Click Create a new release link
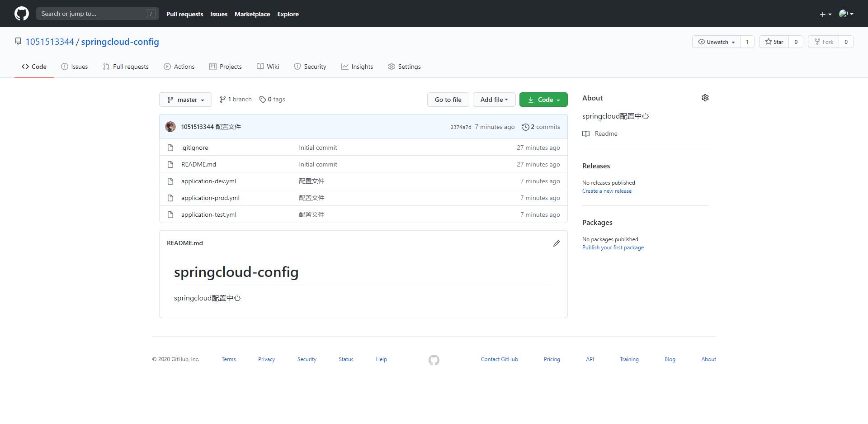The height and width of the screenshot is (424, 868). pos(607,191)
